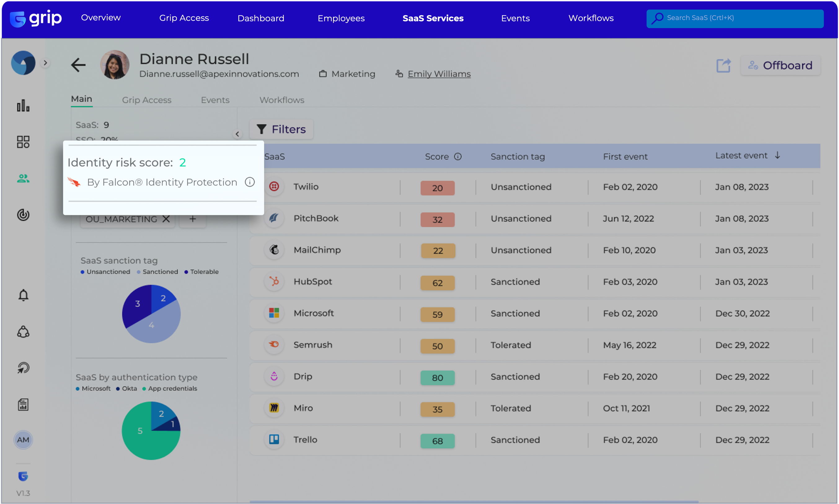Switch to the Main tab
This screenshot has height=504, width=839.
[82, 99]
